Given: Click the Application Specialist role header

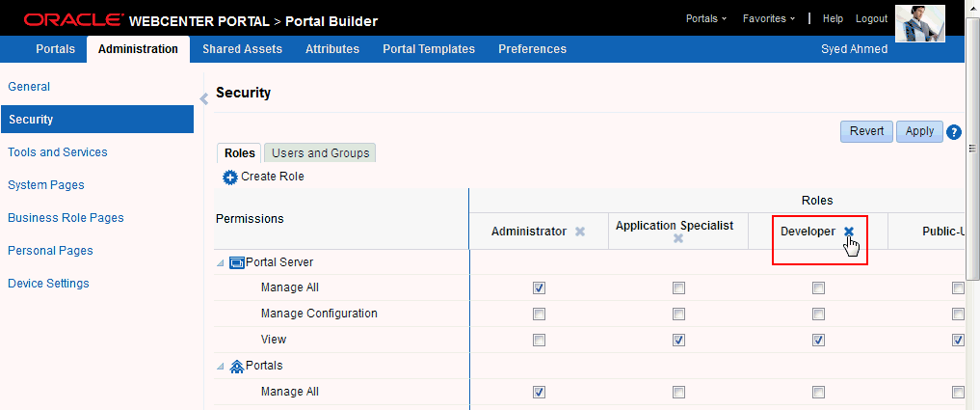Looking at the screenshot, I should click(x=675, y=226).
